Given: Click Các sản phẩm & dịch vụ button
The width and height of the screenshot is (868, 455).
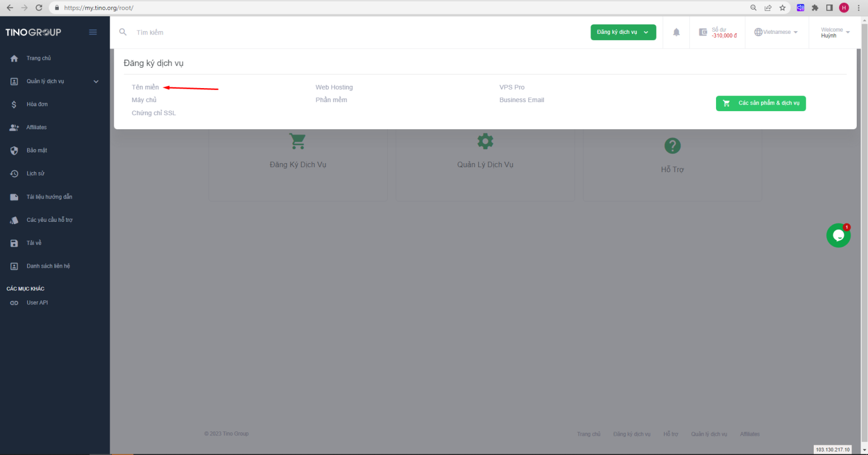Looking at the screenshot, I should [x=761, y=103].
